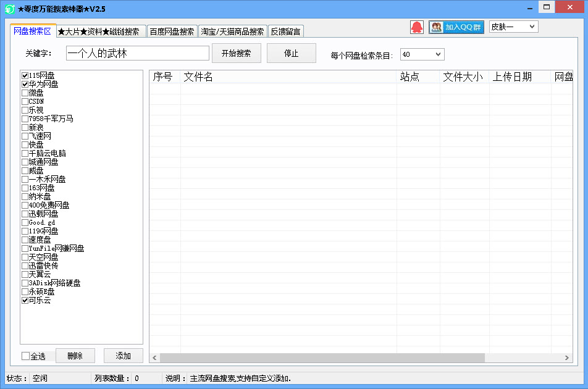
Task: Click the 添加 button to add a netdisk
Action: [122, 355]
